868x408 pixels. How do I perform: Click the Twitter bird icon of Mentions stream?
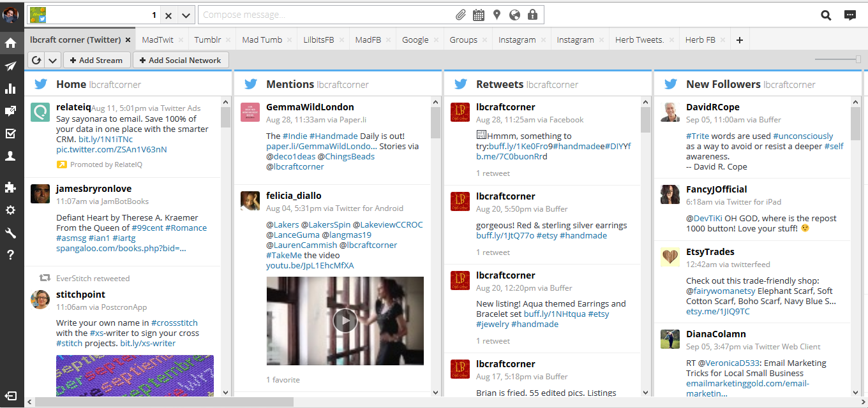click(250, 84)
